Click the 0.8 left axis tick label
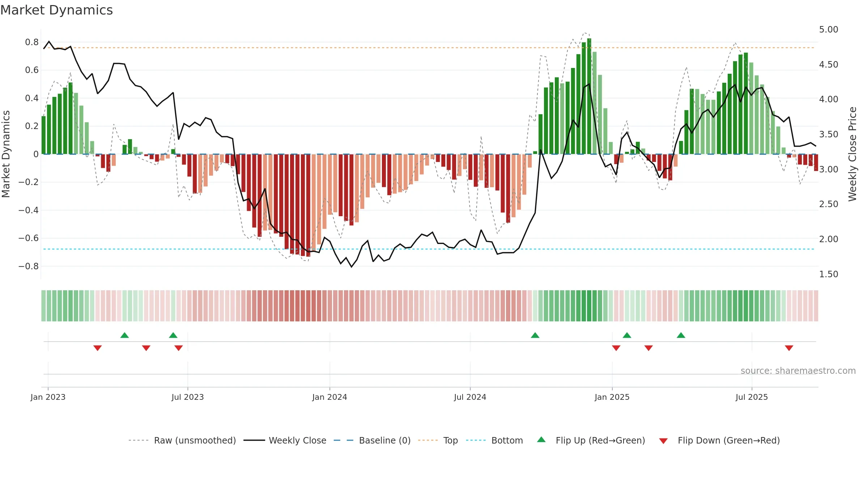 tap(32, 42)
